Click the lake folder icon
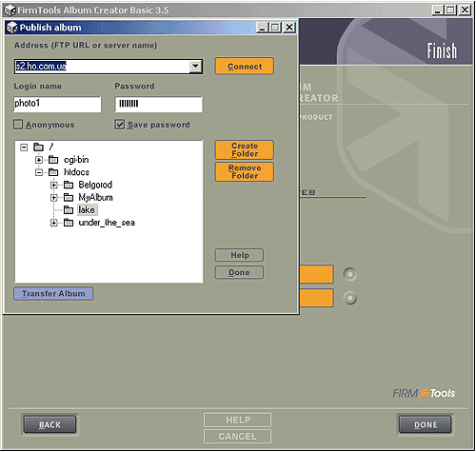This screenshot has width=476, height=452. point(69,210)
